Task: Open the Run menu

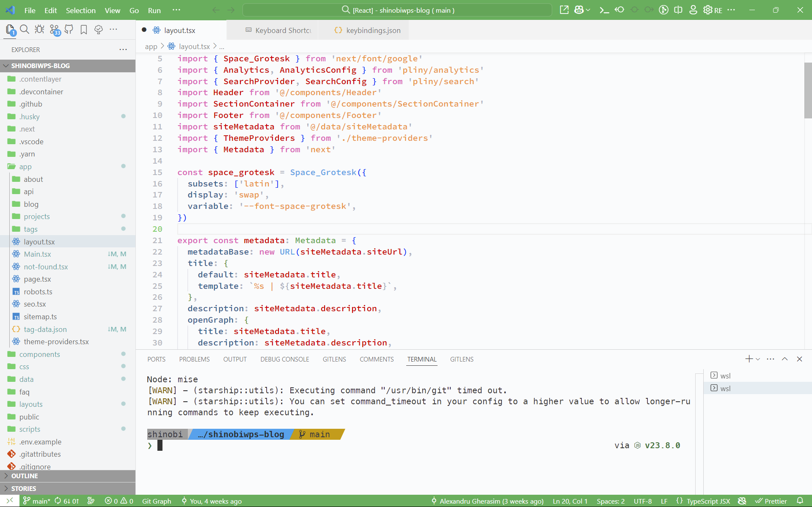Action: click(154, 10)
